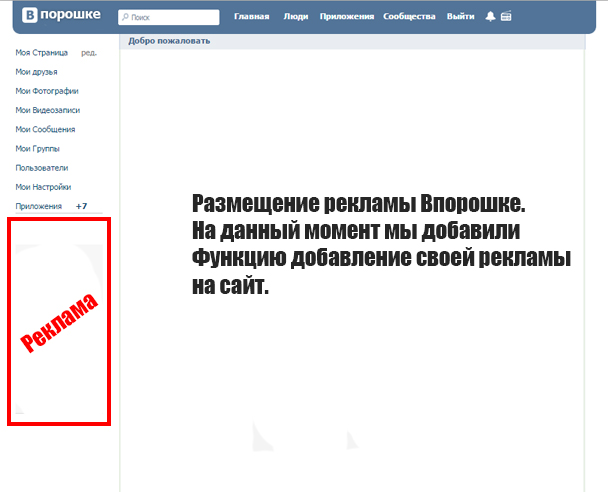Open Приложения in left sidebar
The image size is (608, 492).
tap(39, 206)
